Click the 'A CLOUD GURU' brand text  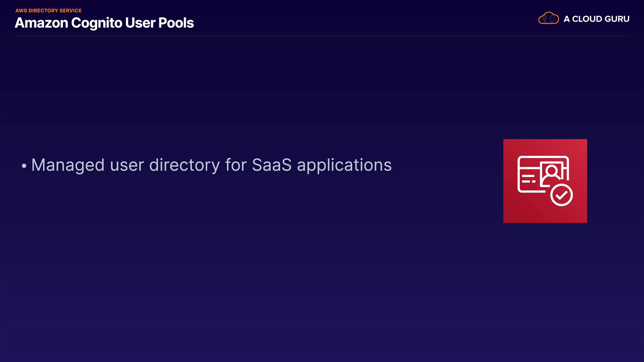[596, 19]
